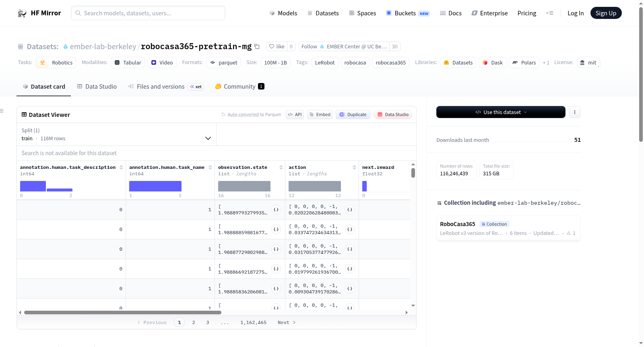
Task: Open the left sidebar hamburger icon
Action: click(x=2, y=111)
